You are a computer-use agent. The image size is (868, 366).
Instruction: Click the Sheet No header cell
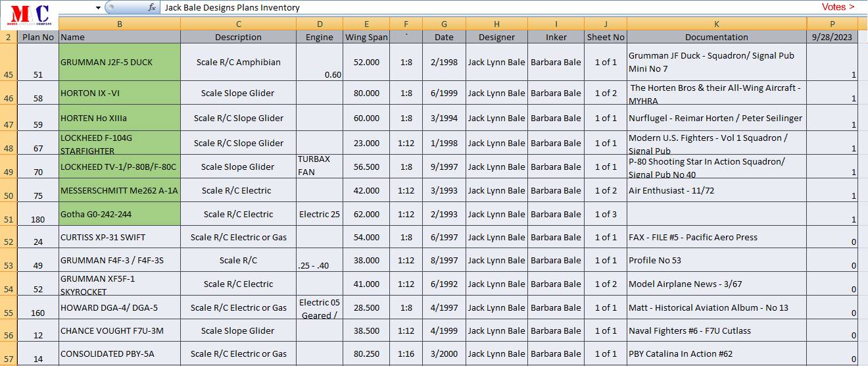pos(606,37)
